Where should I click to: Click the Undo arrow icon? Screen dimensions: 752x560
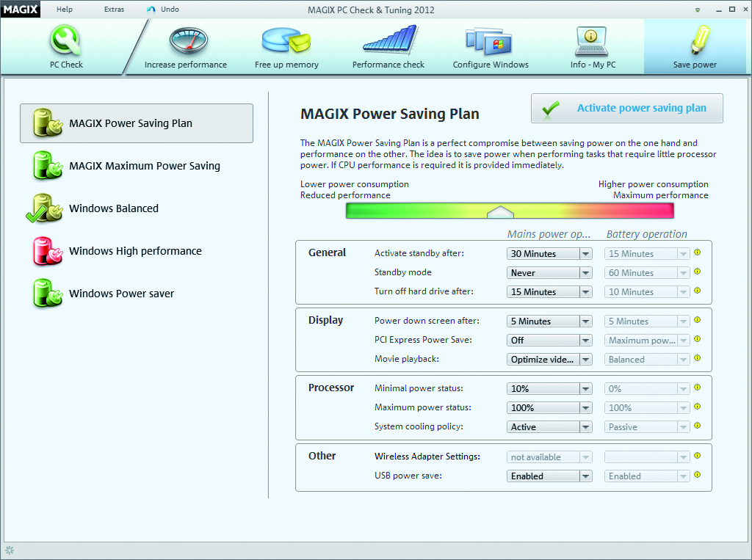[151, 10]
